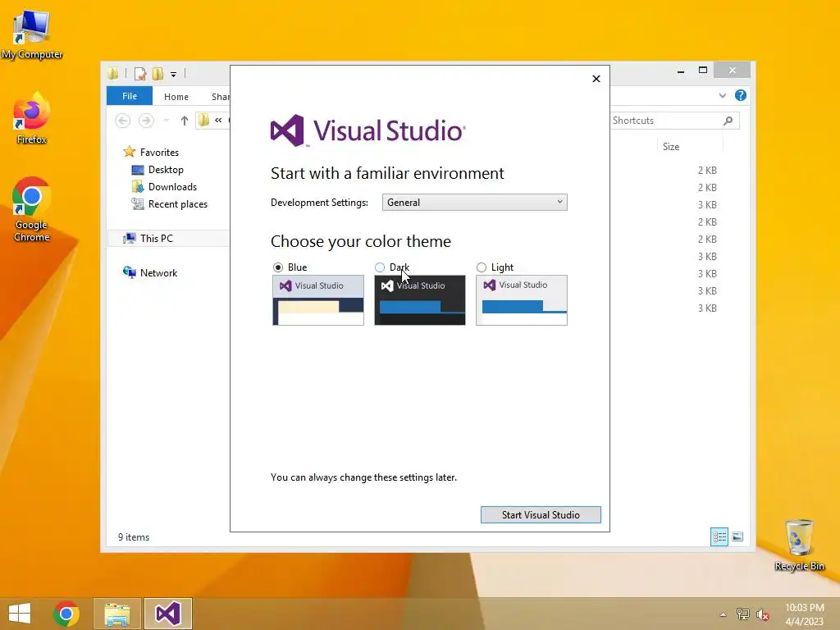Select the Light color theme radio button
The height and width of the screenshot is (630, 840).
click(482, 267)
